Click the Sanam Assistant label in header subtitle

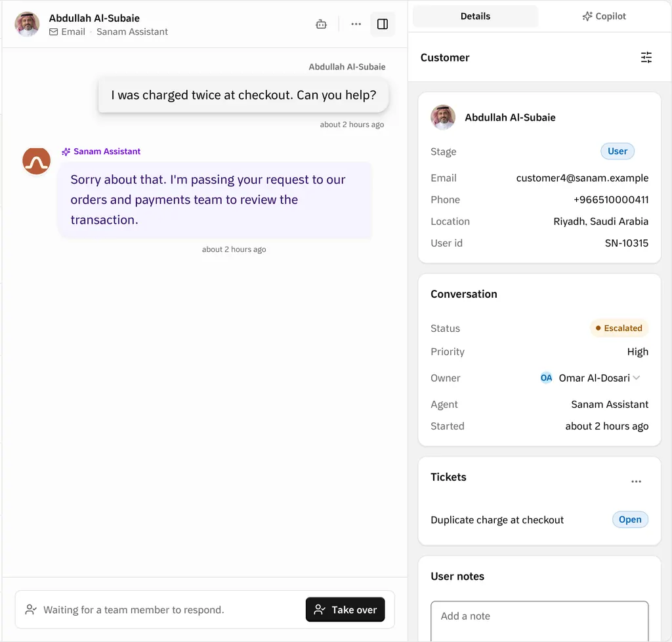132,31
